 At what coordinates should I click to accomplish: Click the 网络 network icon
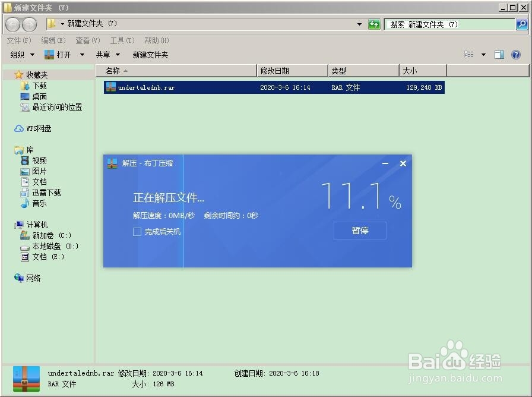tap(19, 278)
